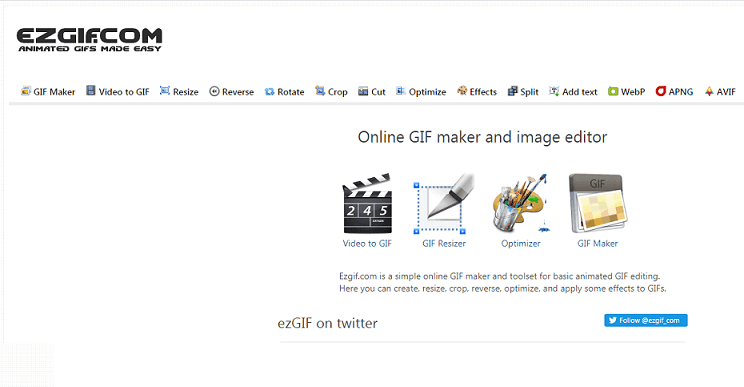Click the Add text icon
This screenshot has width=744, height=387.
pyautogui.click(x=554, y=91)
